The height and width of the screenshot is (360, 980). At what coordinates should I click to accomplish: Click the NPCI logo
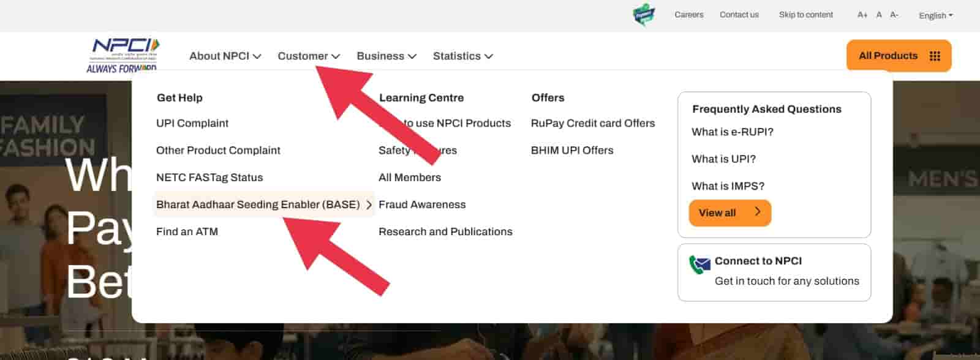123,55
